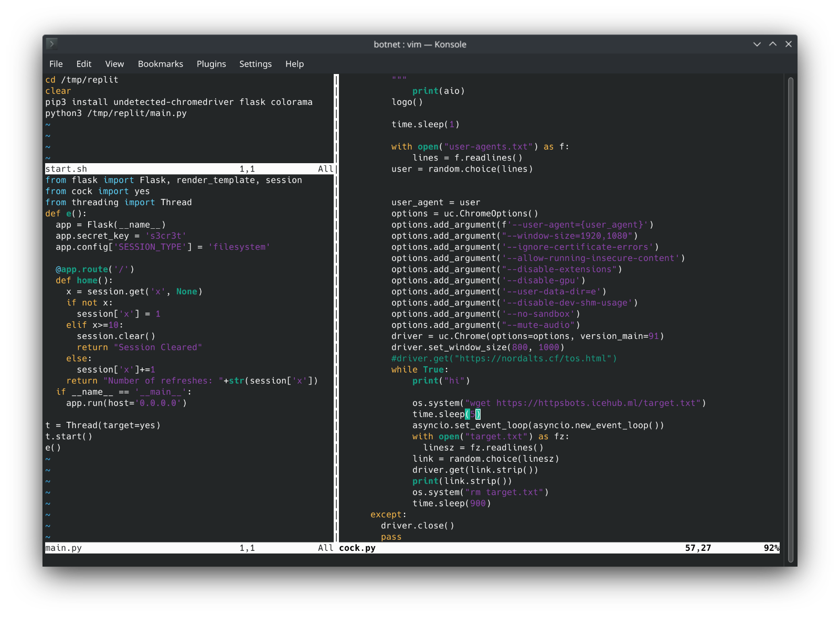Minimize the Konsole window
This screenshot has width=840, height=617.
pos(757,44)
